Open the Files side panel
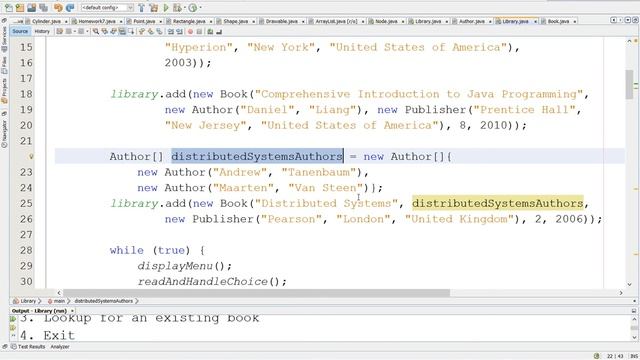Screen dimensions: 640x360 4,66
